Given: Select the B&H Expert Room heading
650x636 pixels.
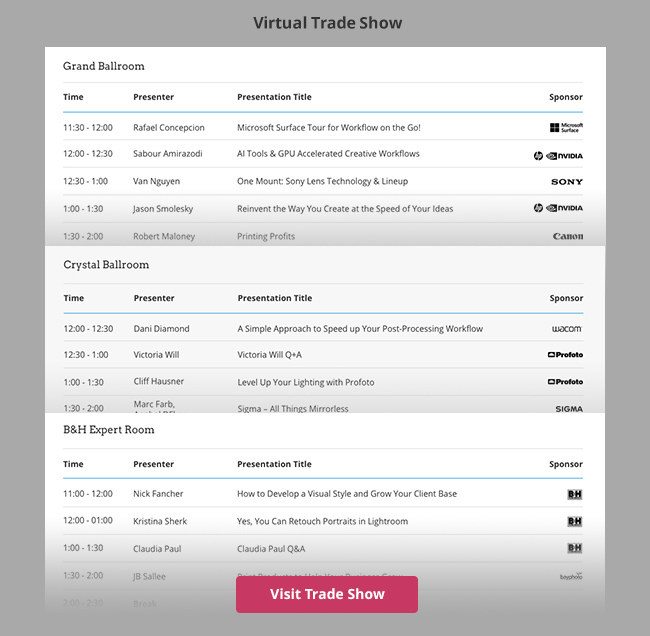Looking at the screenshot, I should [x=109, y=430].
